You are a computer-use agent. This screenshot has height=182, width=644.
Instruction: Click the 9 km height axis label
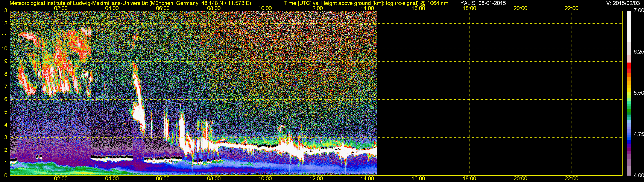[x=6, y=61]
